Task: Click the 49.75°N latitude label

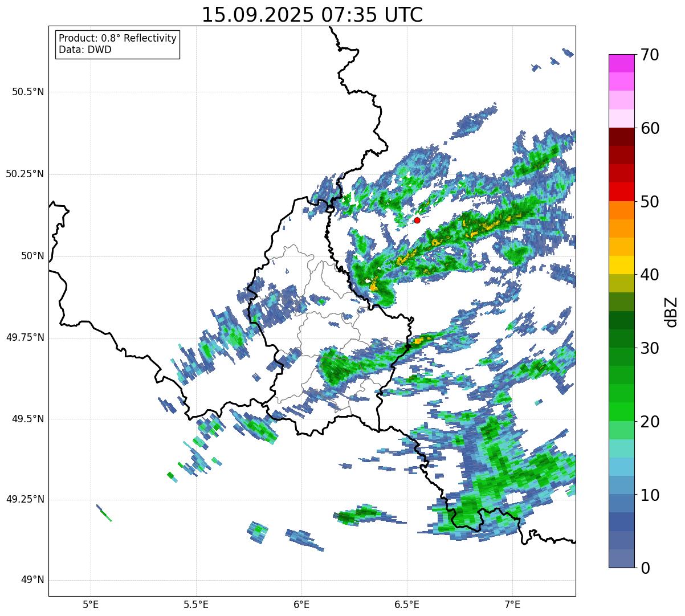Action: tap(25, 337)
